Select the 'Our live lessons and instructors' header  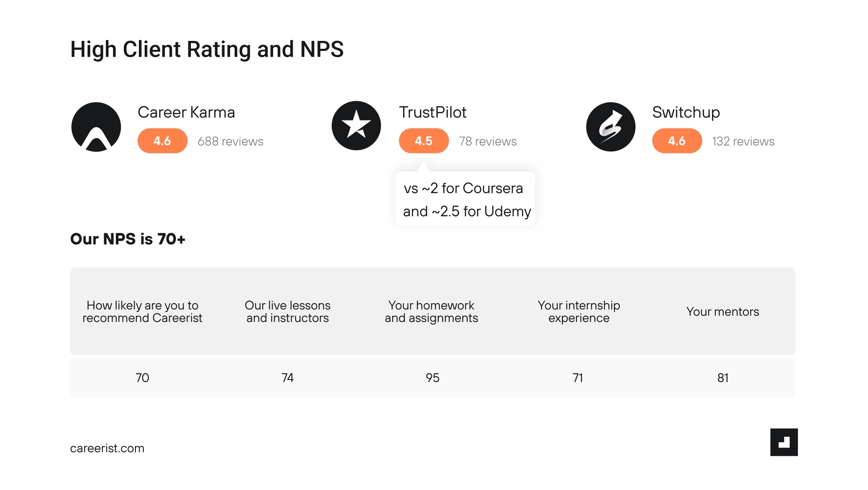(287, 312)
